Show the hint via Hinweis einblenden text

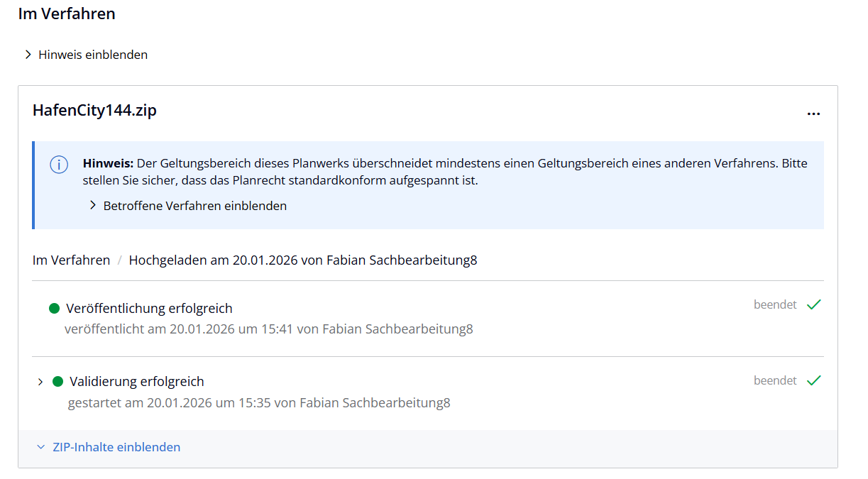pyautogui.click(x=93, y=55)
